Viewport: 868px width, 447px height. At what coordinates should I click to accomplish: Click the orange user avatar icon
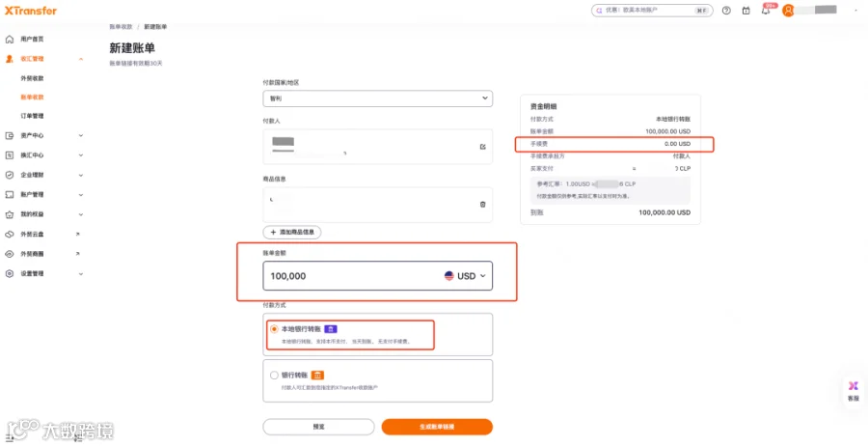[x=788, y=11]
